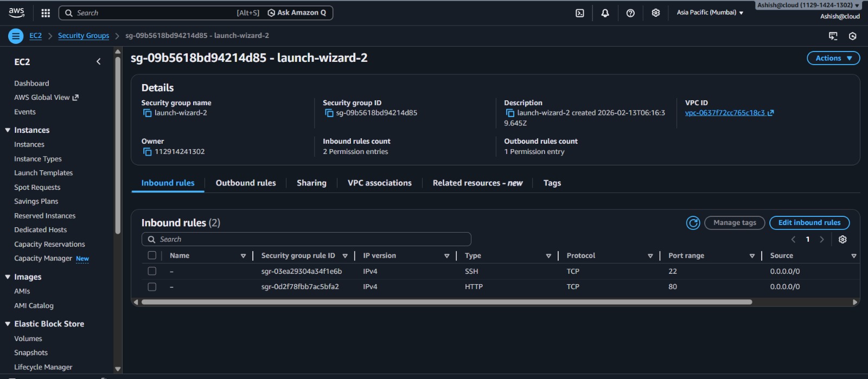
Task: Open inbound rules table preferences gear
Action: click(x=843, y=240)
